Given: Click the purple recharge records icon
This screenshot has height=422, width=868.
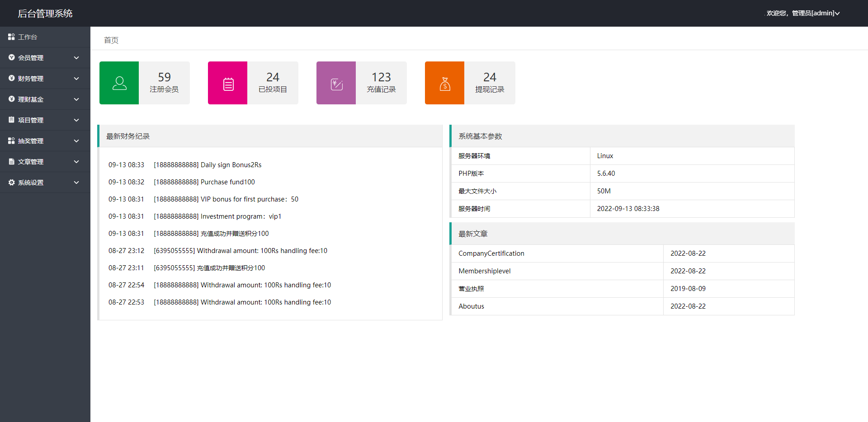Looking at the screenshot, I should pyautogui.click(x=336, y=84).
